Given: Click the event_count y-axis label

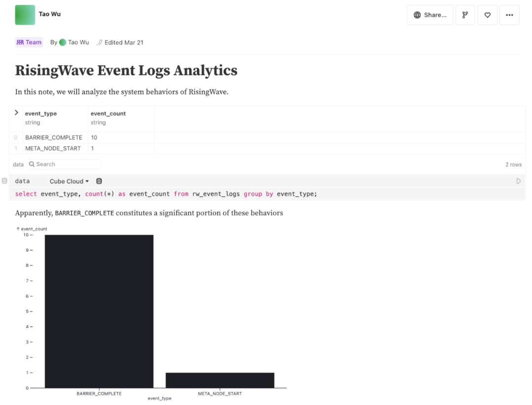Looking at the screenshot, I should tap(32, 229).
